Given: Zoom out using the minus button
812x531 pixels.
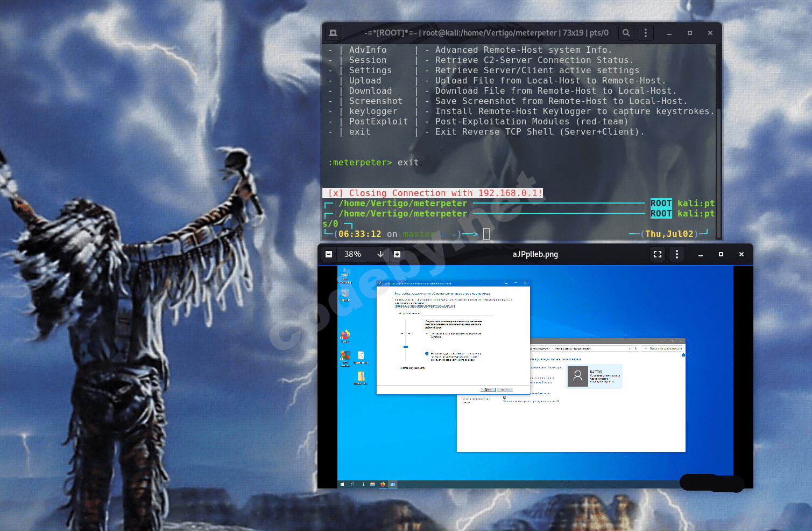Looking at the screenshot, I should tap(329, 254).
